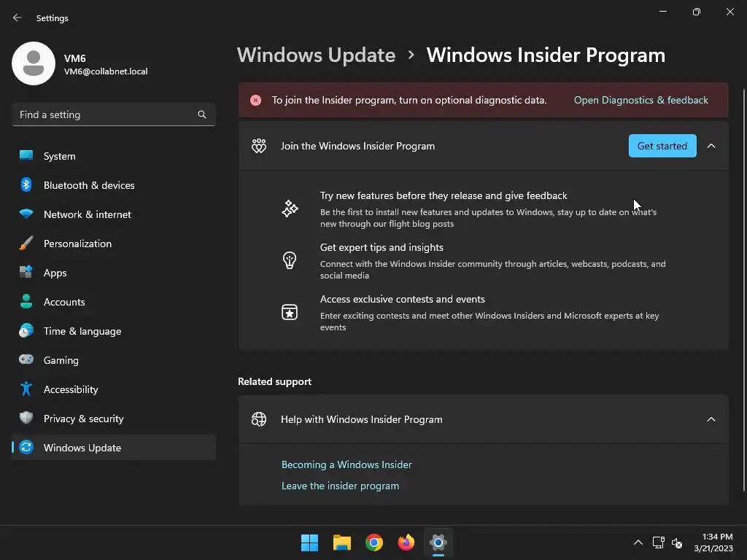Click the page vertical scrollbar

[x=744, y=290]
